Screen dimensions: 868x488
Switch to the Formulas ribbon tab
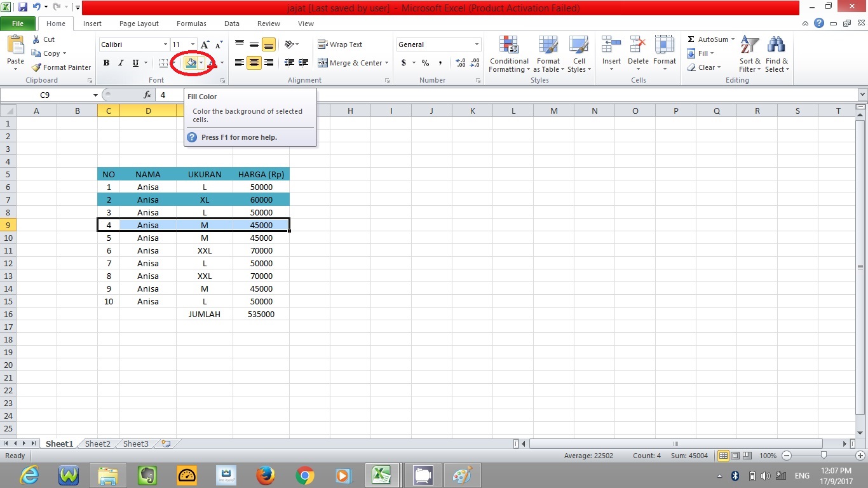coord(191,24)
